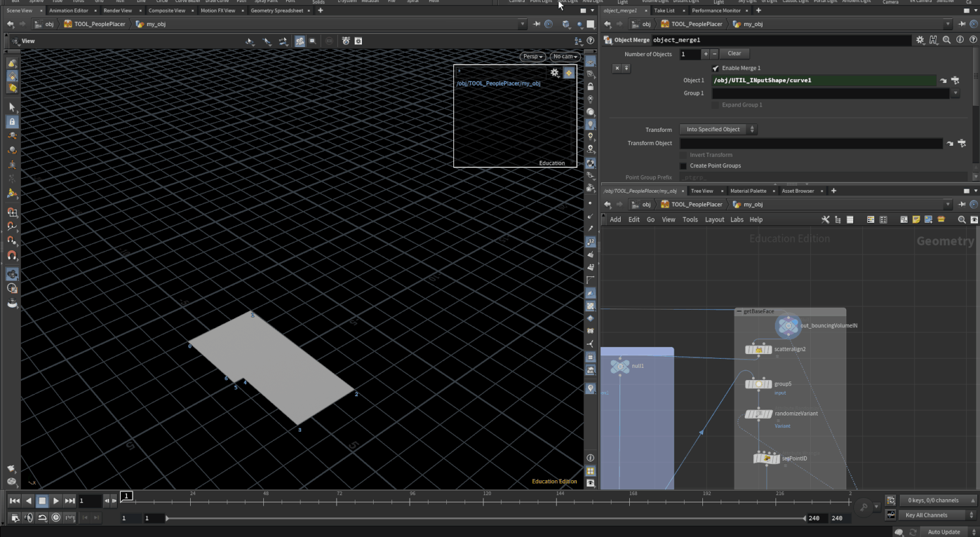Open the No cam camera dropdown
The image size is (980, 537).
tap(564, 56)
